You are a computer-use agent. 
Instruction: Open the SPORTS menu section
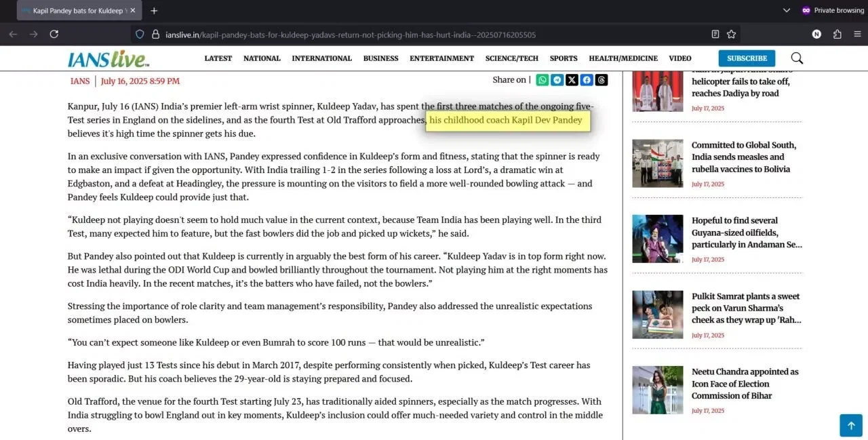click(564, 58)
